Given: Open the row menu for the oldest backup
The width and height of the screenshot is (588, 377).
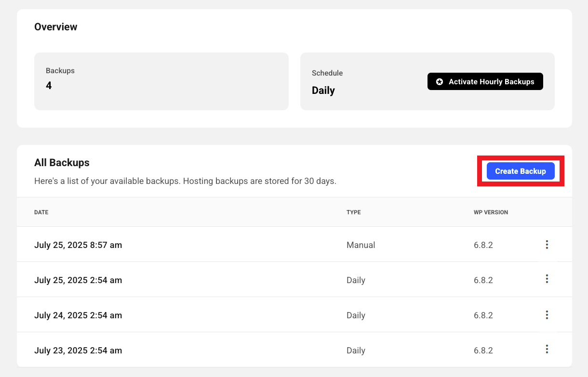Looking at the screenshot, I should pyautogui.click(x=547, y=349).
